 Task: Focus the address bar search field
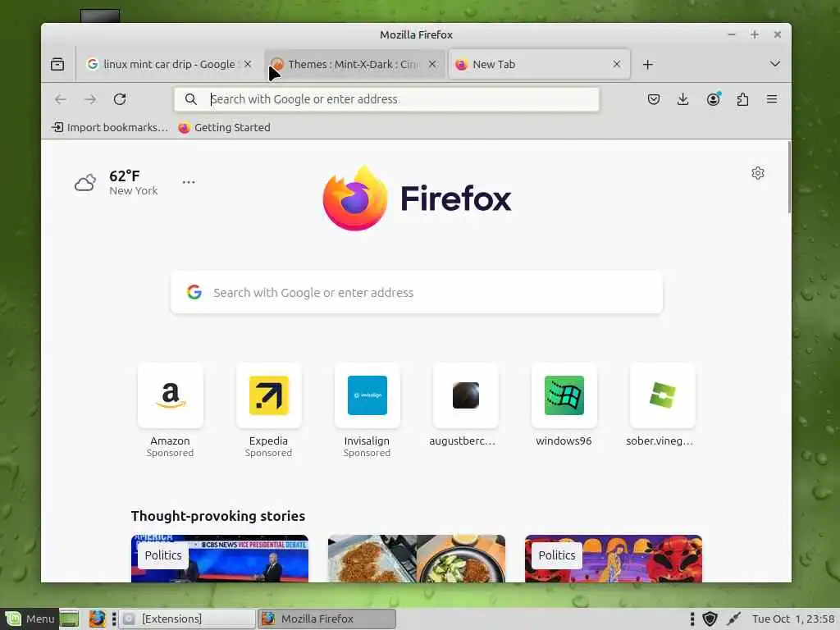387,99
